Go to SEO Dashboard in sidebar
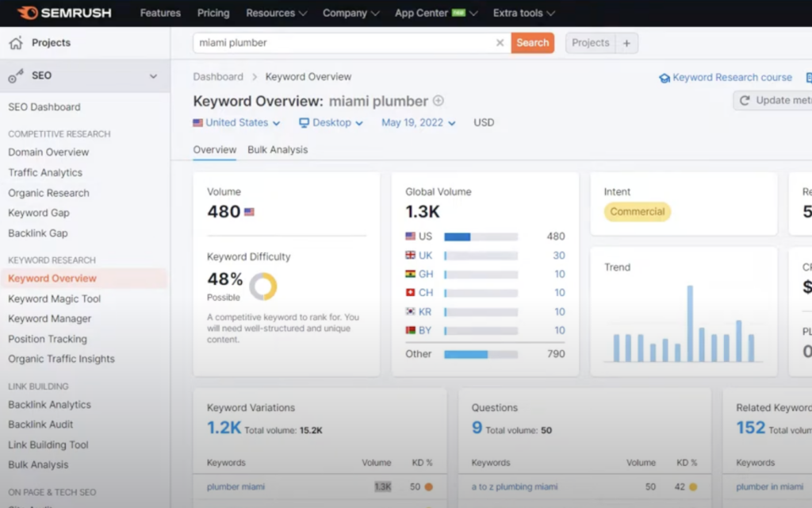The width and height of the screenshot is (812, 508). (x=44, y=107)
